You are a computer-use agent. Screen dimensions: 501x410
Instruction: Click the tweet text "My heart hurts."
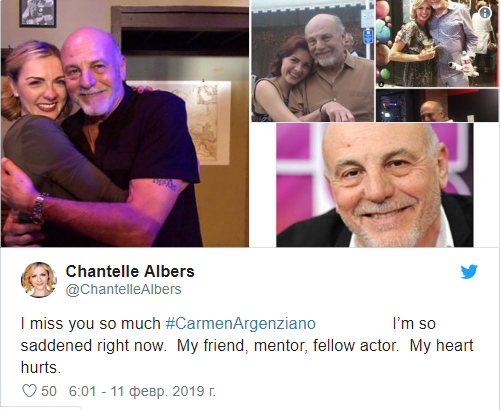pyautogui.click(x=247, y=357)
